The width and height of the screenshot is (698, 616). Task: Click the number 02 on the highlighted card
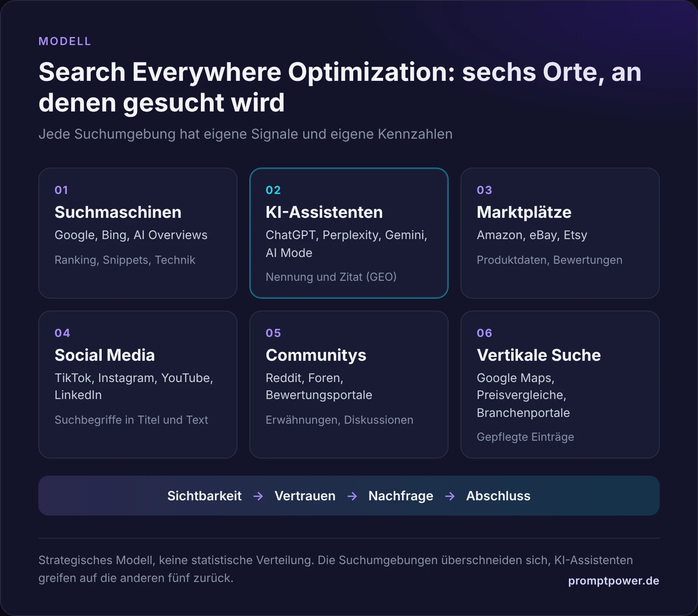click(x=273, y=190)
